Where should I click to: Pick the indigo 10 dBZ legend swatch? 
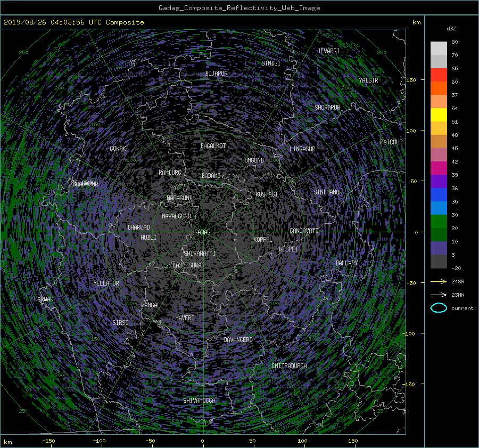pyautogui.click(x=439, y=248)
